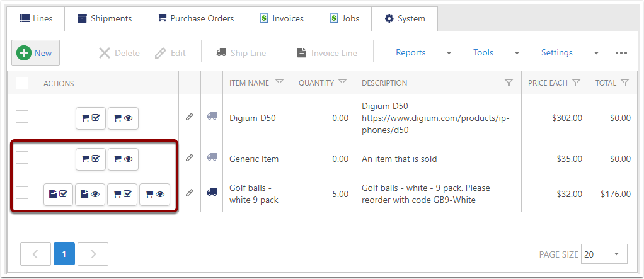Open the more options ellipsis menu

pos(621,53)
